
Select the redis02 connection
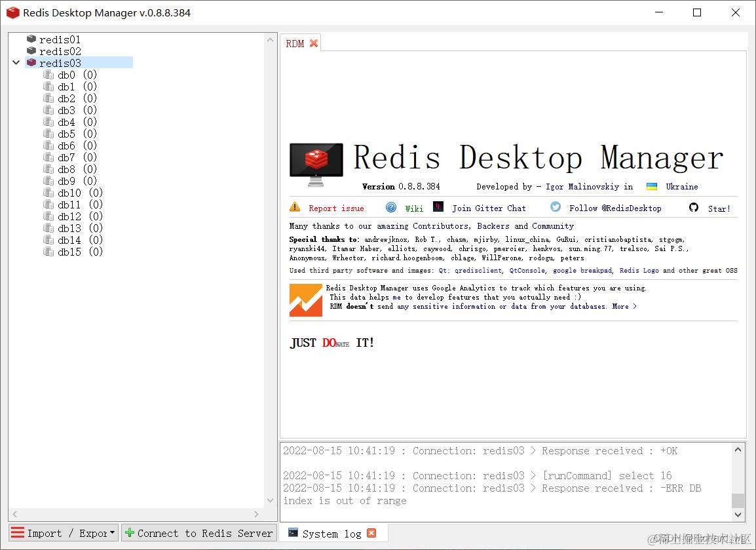point(60,51)
